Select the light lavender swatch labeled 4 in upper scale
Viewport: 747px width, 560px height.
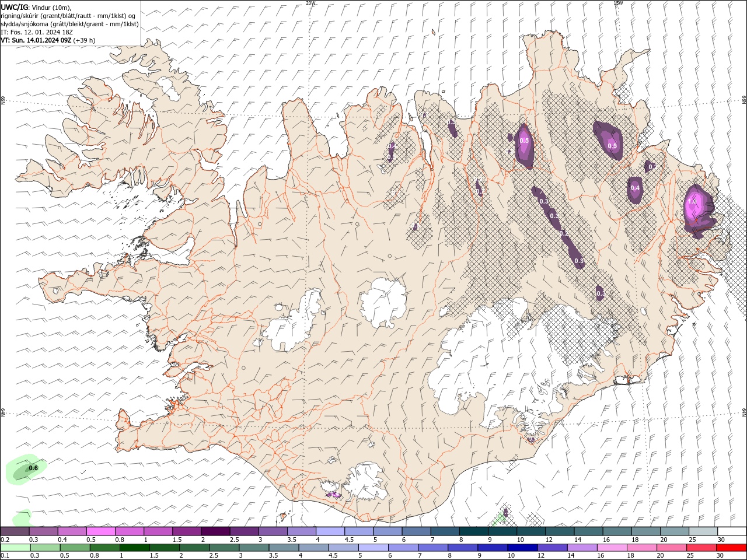point(330,531)
